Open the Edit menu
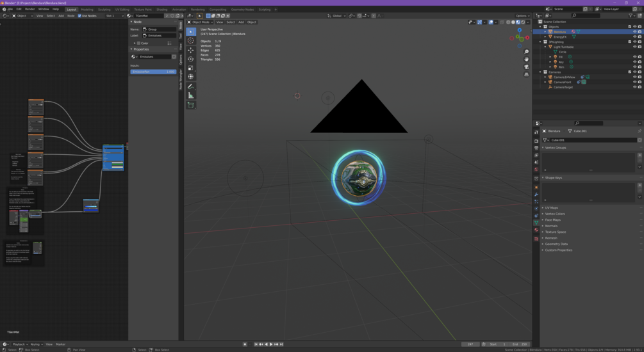The image size is (644, 352). [x=19, y=9]
